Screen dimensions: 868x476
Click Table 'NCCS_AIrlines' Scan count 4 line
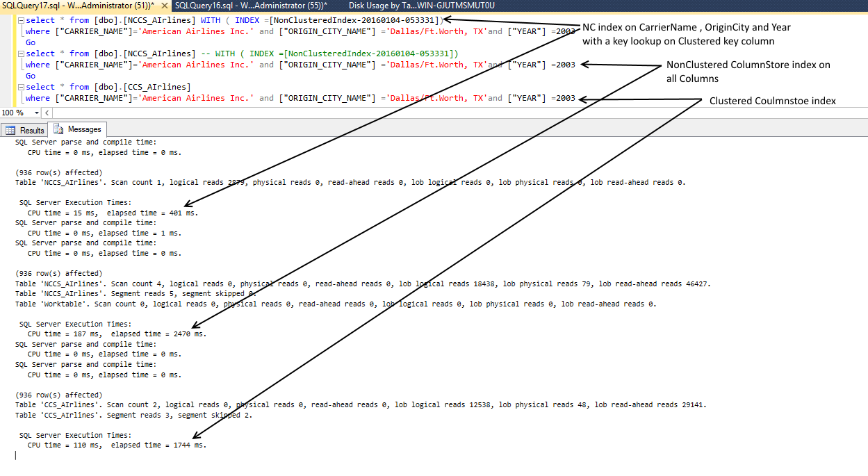pyautogui.click(x=363, y=284)
